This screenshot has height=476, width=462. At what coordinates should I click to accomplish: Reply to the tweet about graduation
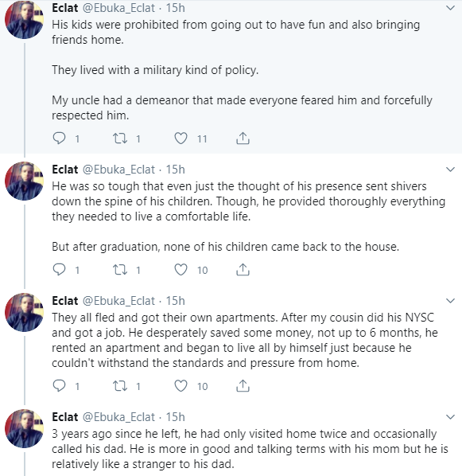(x=59, y=270)
